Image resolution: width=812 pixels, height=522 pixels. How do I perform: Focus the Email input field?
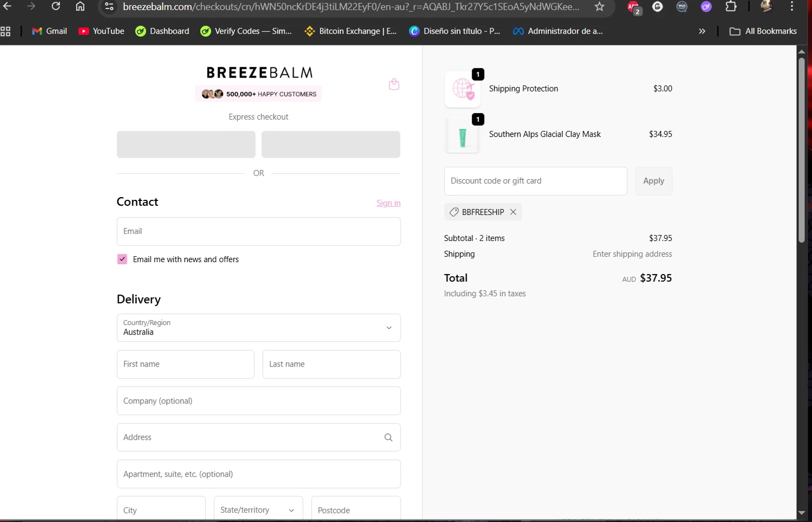(259, 232)
